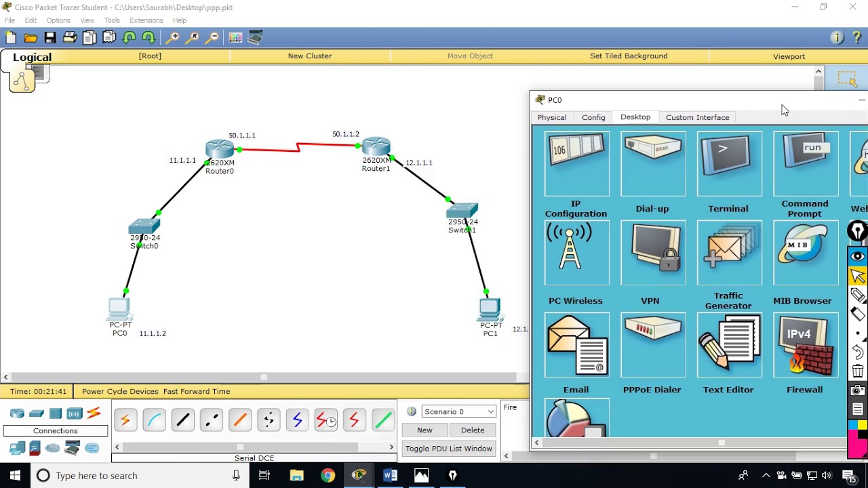Select the Desktop tab of PC0

click(635, 117)
